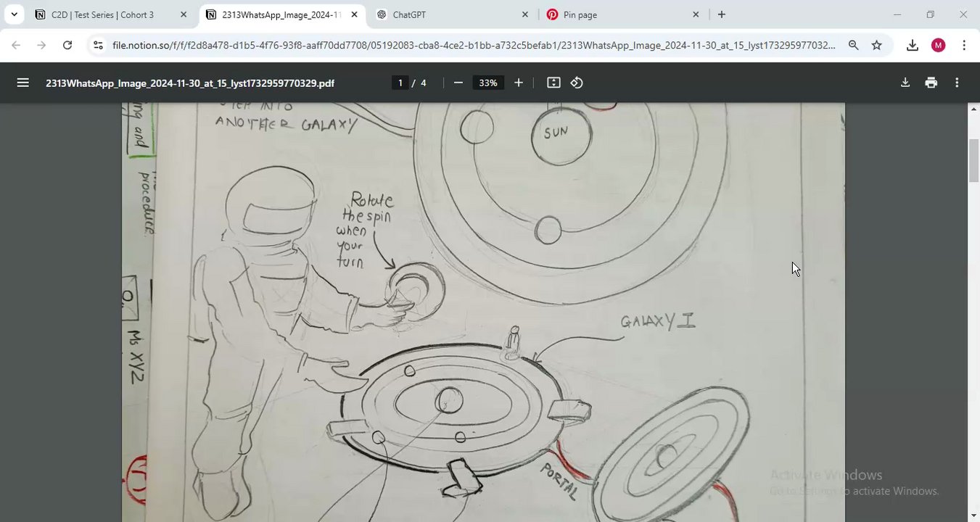The width and height of the screenshot is (980, 522).
Task: Download the PDF file
Action: click(x=905, y=83)
